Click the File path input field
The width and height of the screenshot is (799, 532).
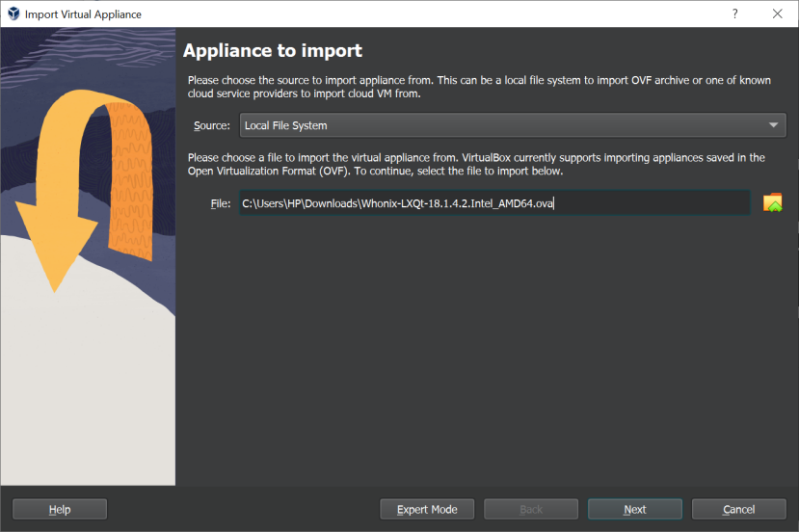click(494, 203)
